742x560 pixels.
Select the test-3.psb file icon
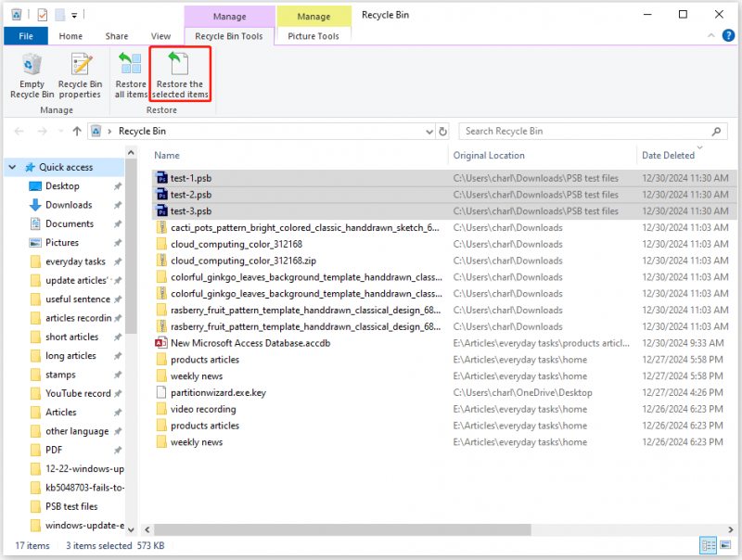coord(161,211)
